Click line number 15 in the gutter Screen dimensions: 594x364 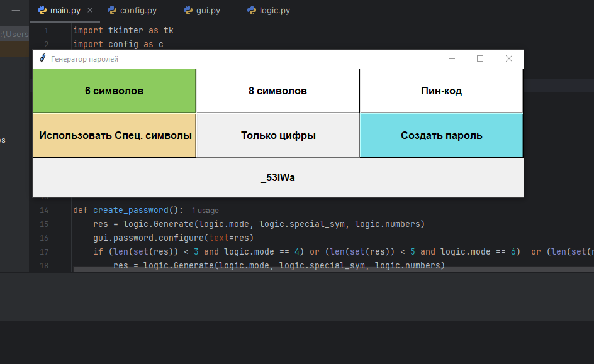tap(44, 224)
